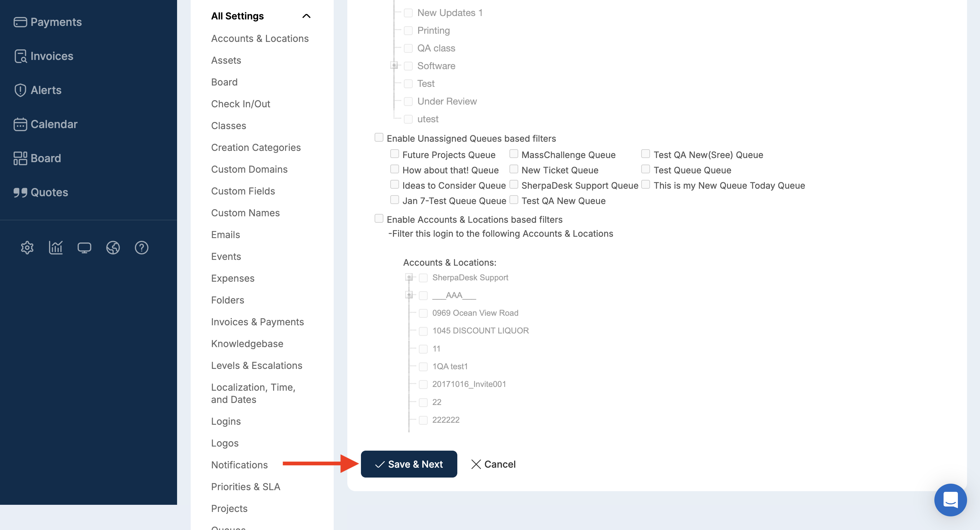Expand the SherpaDesk Support account node
The image size is (980, 530).
pyautogui.click(x=409, y=277)
